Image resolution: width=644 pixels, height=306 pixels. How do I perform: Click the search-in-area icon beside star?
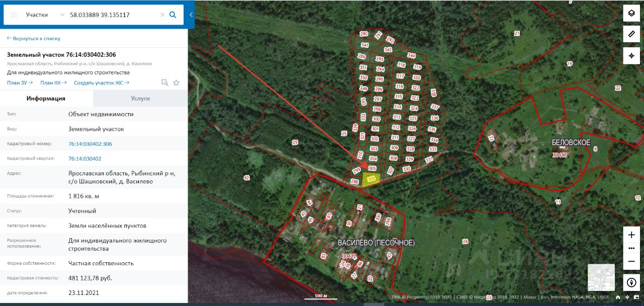coord(165,83)
